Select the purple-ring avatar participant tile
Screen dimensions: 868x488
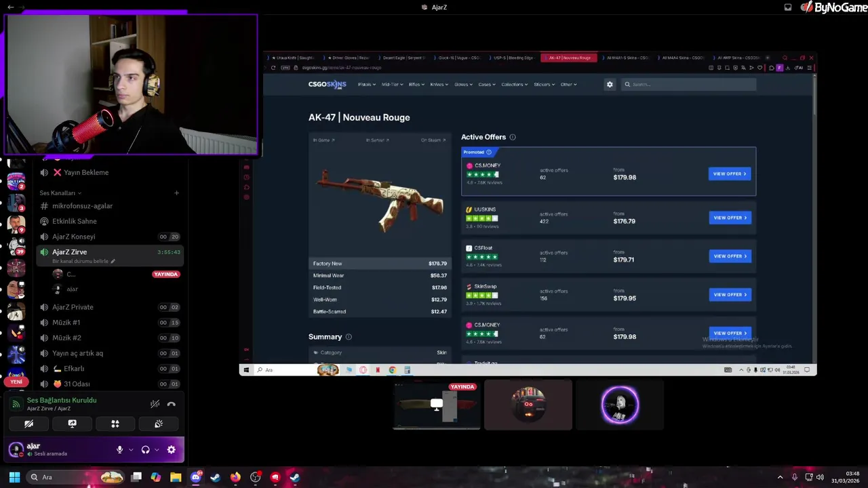tap(620, 405)
